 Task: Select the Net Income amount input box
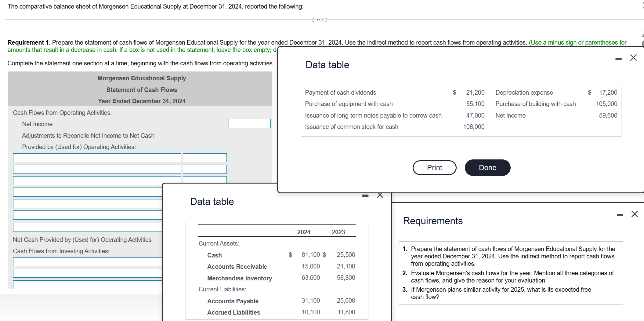[249, 123]
